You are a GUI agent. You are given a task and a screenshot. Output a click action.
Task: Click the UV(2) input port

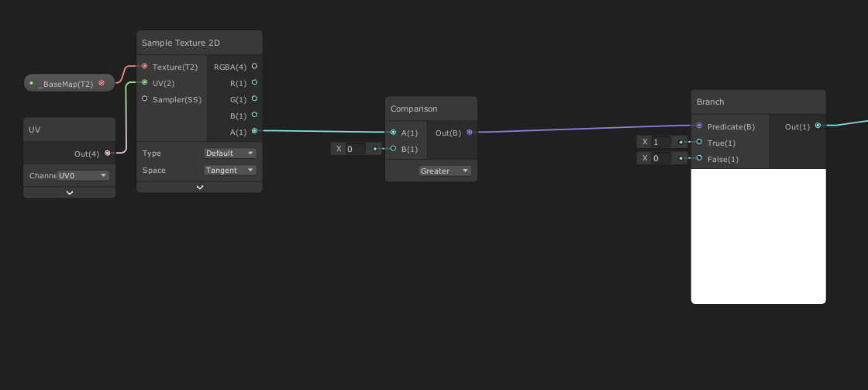(144, 82)
